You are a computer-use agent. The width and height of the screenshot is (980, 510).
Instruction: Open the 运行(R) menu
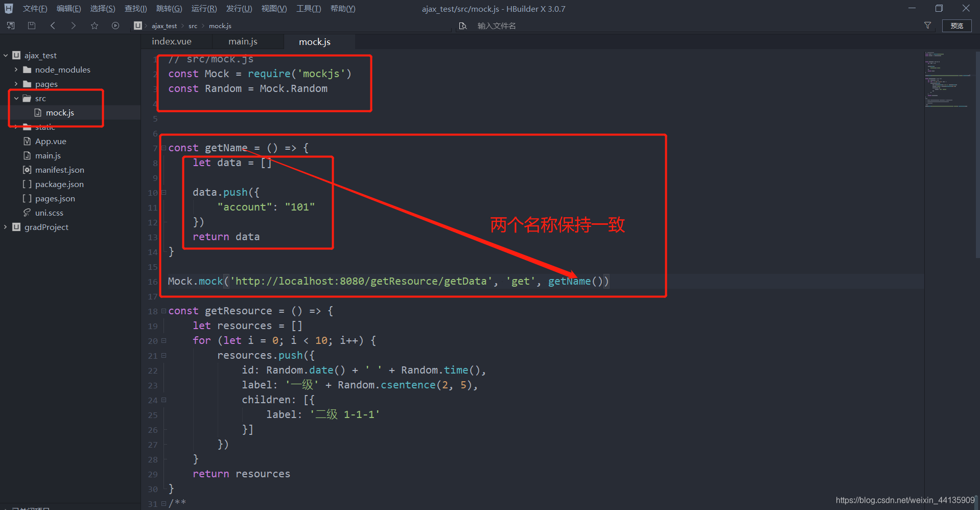(x=204, y=9)
